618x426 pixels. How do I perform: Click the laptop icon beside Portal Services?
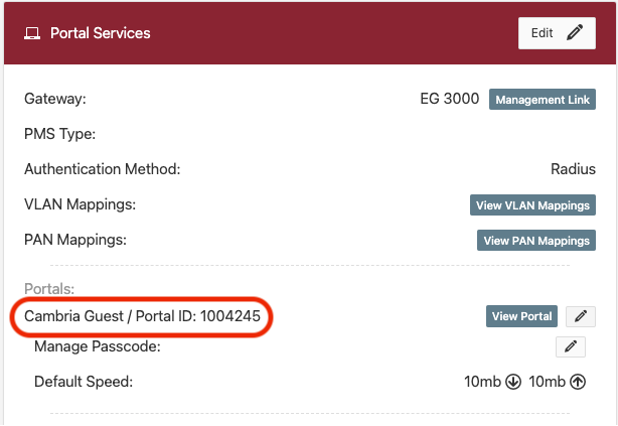tap(32, 33)
